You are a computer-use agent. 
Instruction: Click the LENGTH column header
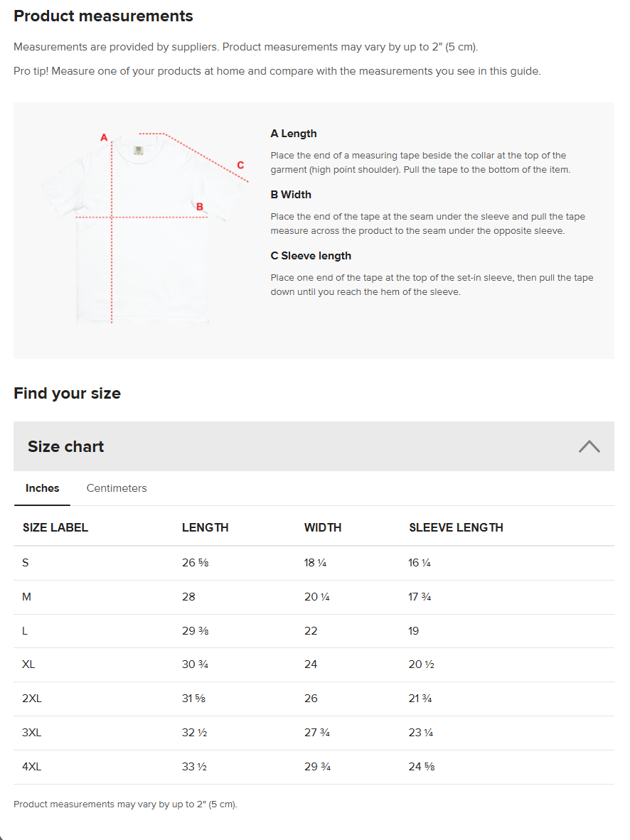(x=205, y=527)
